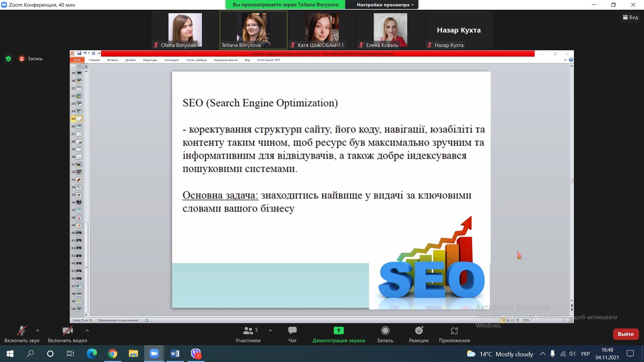644x362 pixels.
Task: Leave the meeting with the Выйти button
Action: pyautogui.click(x=626, y=334)
